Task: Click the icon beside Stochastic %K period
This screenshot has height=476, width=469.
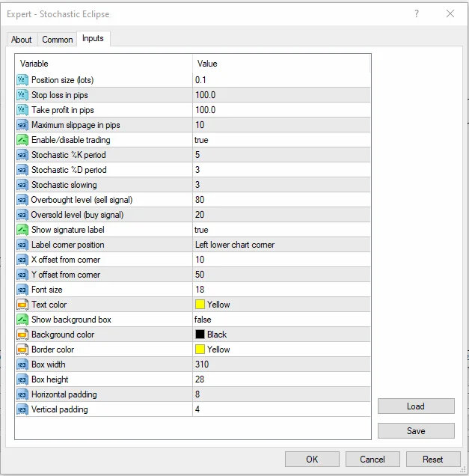Action: 22,155
